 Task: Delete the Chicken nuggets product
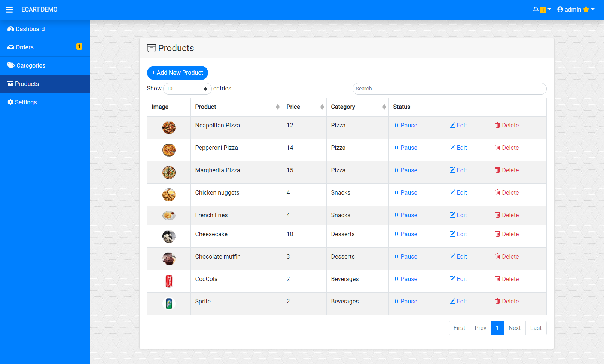[x=507, y=193]
